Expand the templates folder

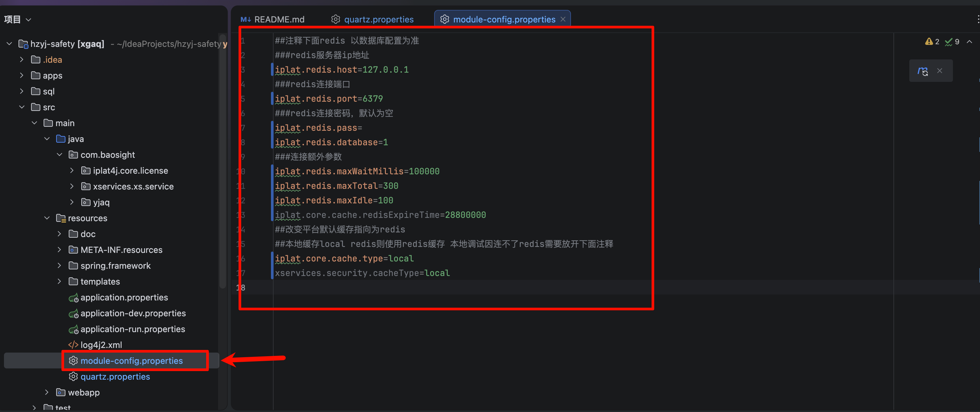(59, 281)
